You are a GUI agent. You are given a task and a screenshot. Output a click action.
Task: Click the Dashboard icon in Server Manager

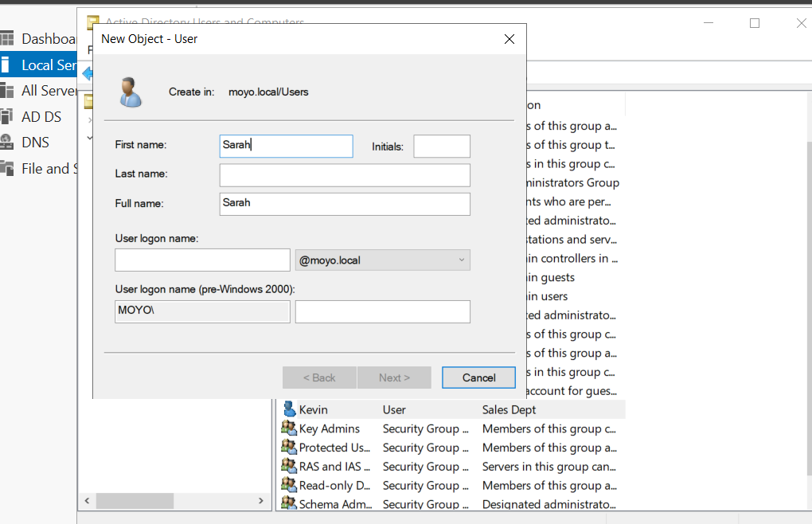click(x=7, y=39)
